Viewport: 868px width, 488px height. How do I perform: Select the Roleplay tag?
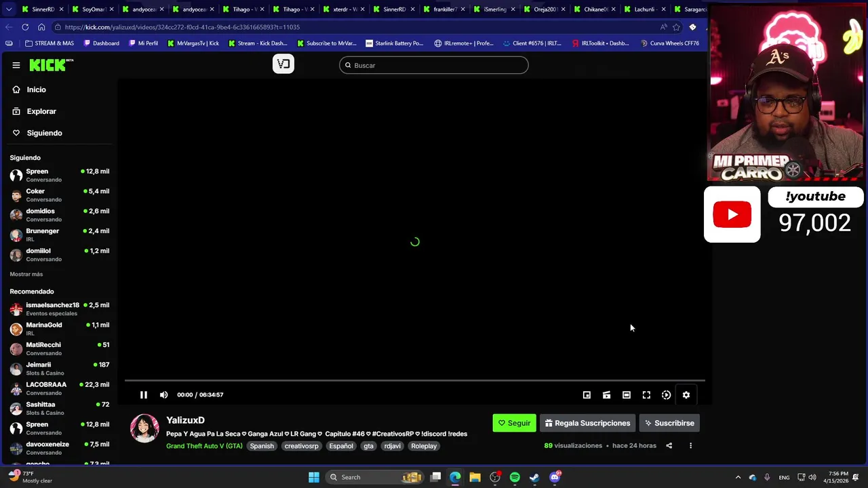click(424, 446)
